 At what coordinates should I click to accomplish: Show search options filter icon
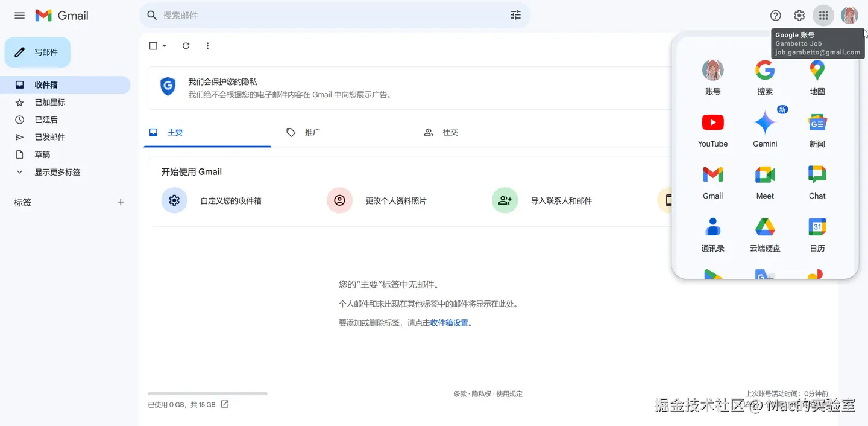[x=515, y=15]
